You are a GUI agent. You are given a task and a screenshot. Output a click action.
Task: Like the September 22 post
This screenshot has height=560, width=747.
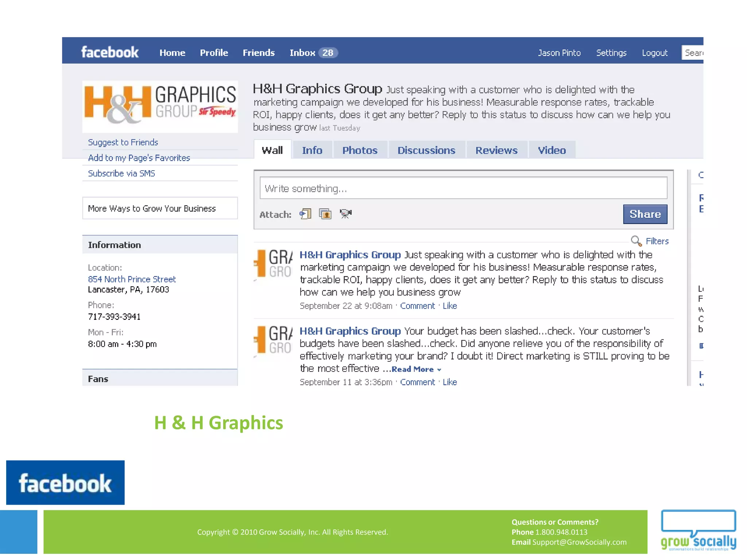tap(450, 306)
